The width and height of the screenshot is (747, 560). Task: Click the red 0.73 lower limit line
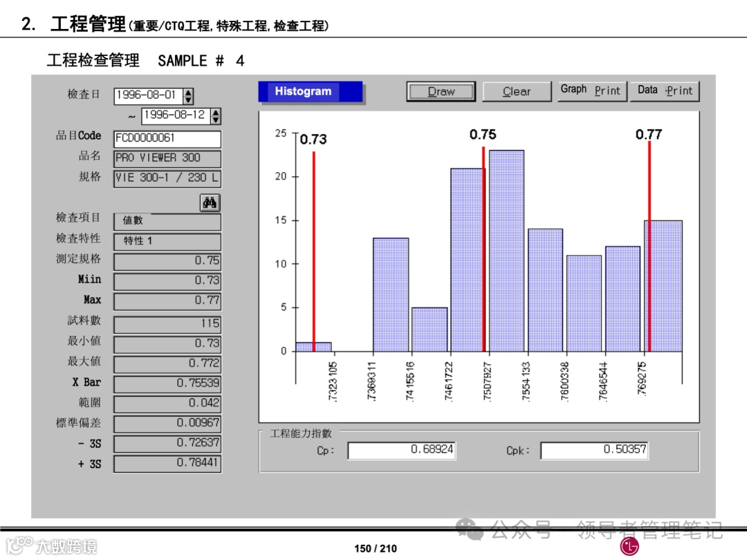tap(314, 251)
